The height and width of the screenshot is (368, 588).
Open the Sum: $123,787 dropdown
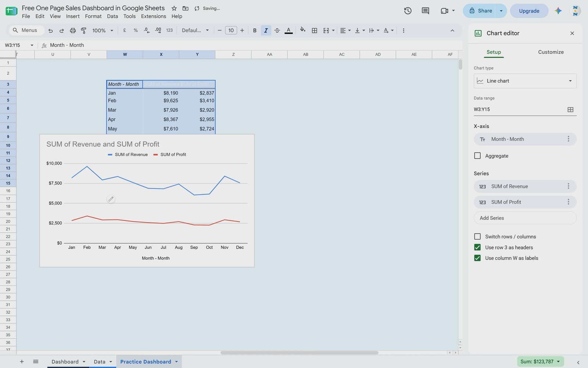coord(540,361)
